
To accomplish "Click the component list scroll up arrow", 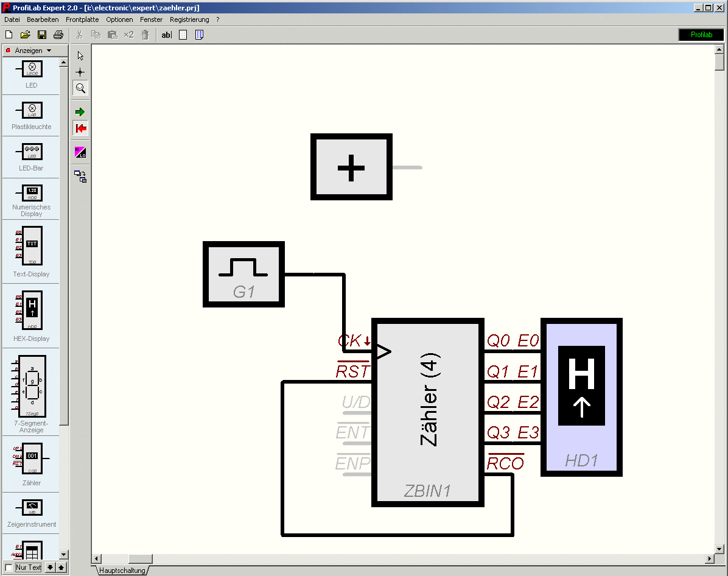I will pos(63,62).
